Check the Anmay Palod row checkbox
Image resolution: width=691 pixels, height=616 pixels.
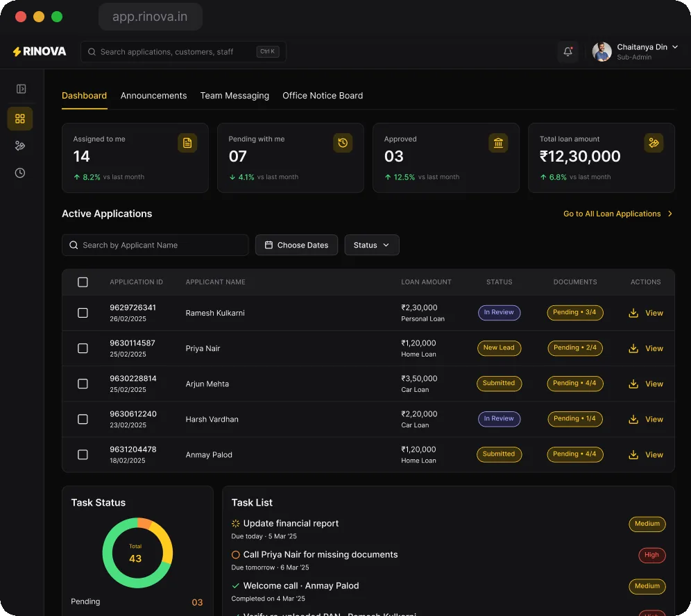point(83,455)
